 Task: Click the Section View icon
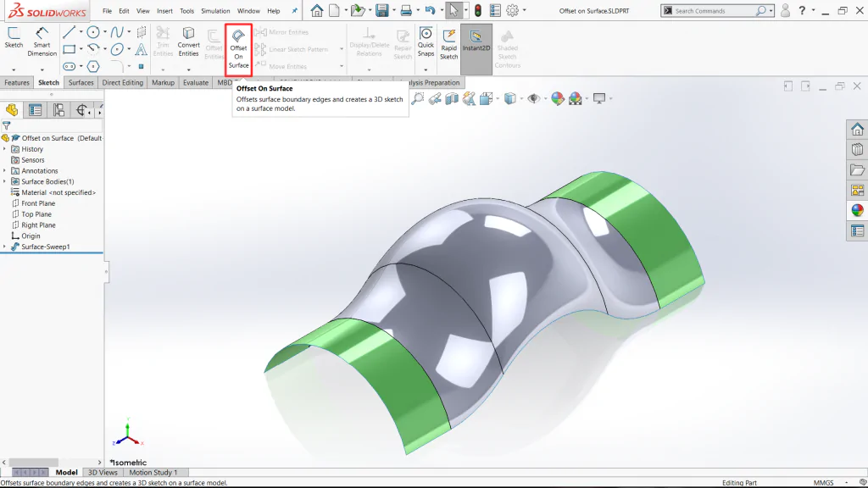452,98
